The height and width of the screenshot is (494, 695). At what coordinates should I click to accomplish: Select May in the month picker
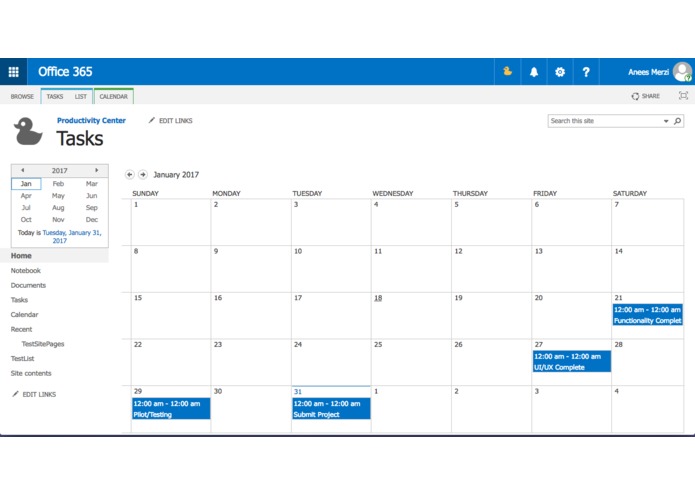coord(59,196)
